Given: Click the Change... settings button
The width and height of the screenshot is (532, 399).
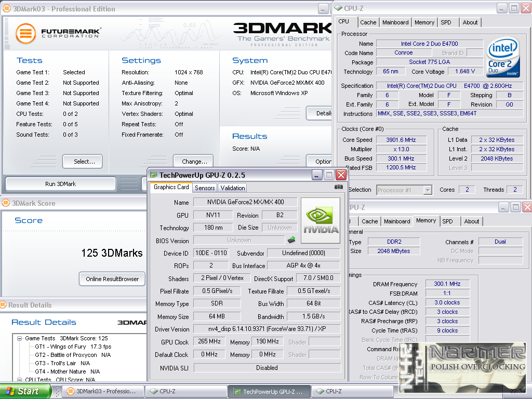Looking at the screenshot, I should 193,162.
